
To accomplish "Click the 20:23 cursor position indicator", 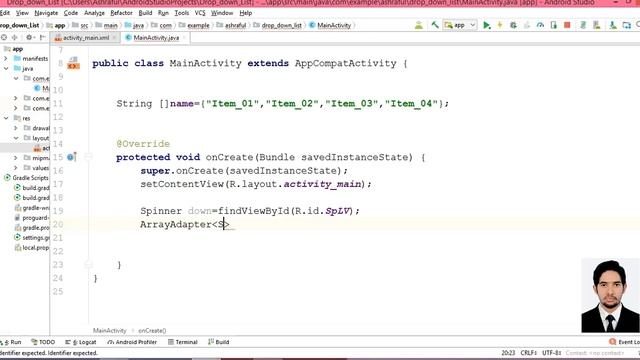I will [508, 353].
